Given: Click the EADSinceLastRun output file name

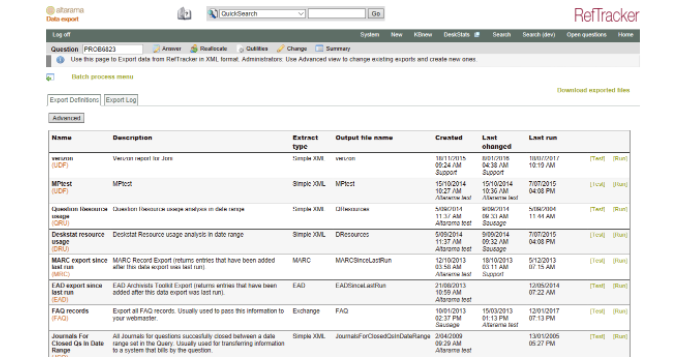Looking at the screenshot, I should coord(360,286).
